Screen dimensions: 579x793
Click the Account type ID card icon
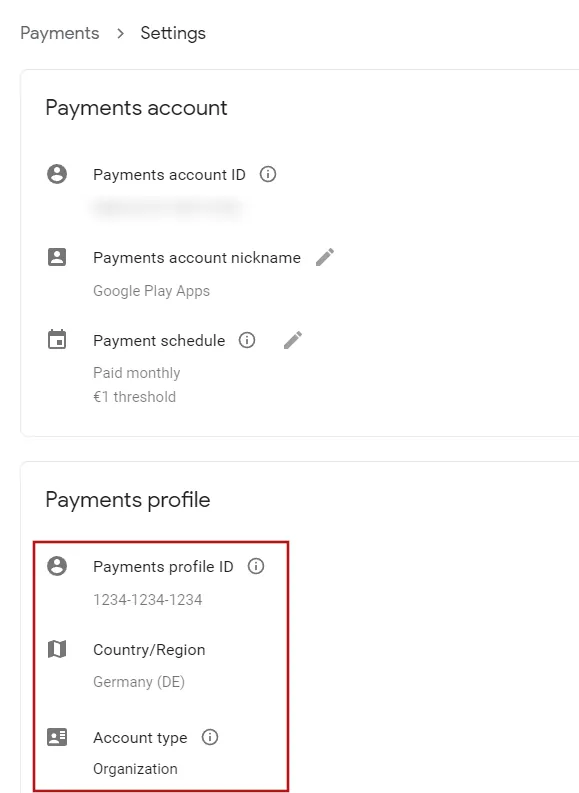pyautogui.click(x=57, y=737)
